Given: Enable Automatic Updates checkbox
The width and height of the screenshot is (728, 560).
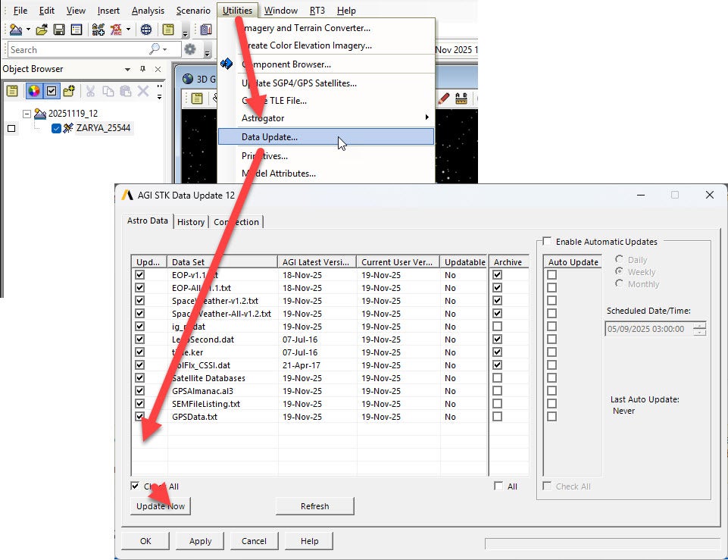Looking at the screenshot, I should click(547, 242).
